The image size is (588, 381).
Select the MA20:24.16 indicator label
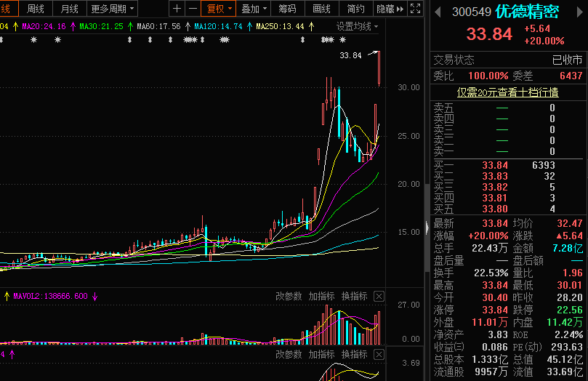pos(44,26)
